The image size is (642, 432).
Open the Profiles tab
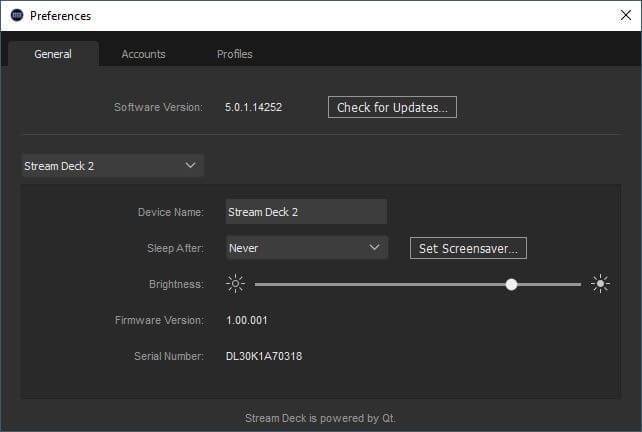pos(235,54)
